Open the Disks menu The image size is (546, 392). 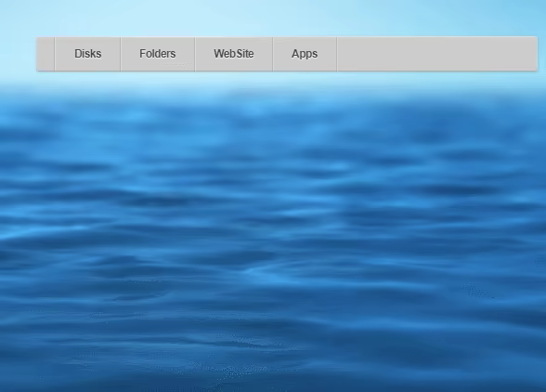tap(87, 54)
